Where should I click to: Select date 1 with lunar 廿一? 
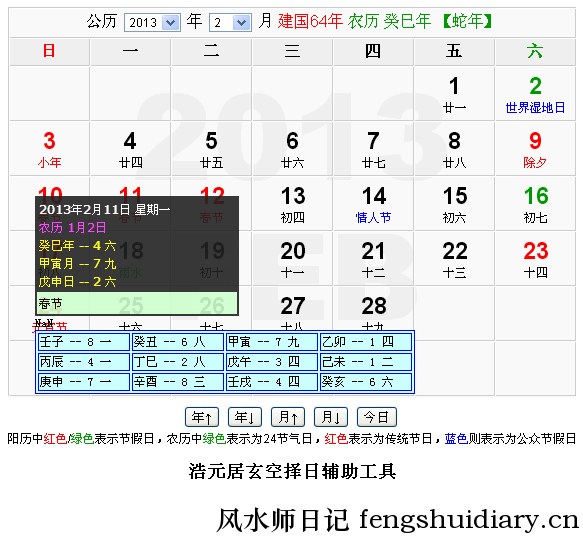tap(454, 94)
